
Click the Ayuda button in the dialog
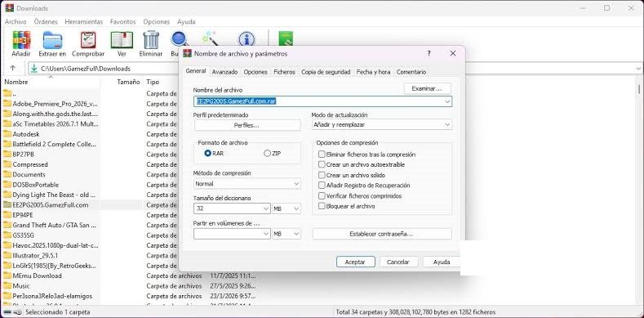click(441, 262)
